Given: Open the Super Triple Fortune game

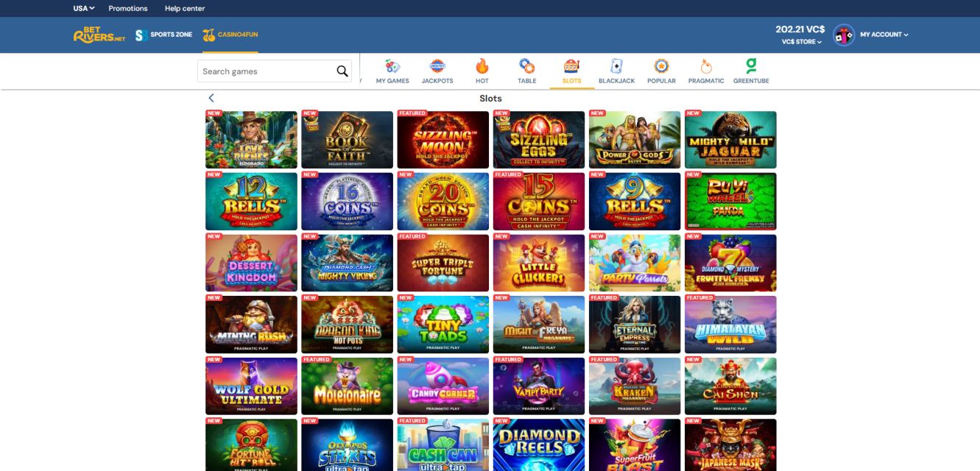Looking at the screenshot, I should [443, 263].
